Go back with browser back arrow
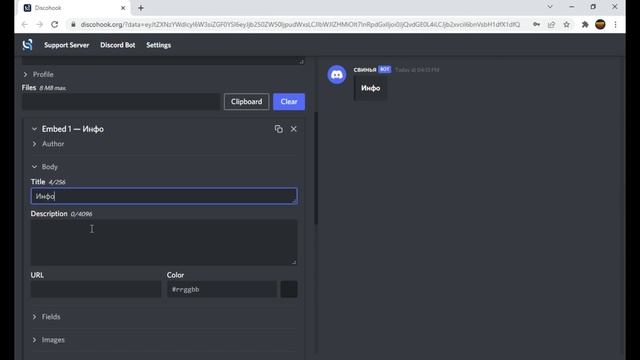 tap(24, 24)
